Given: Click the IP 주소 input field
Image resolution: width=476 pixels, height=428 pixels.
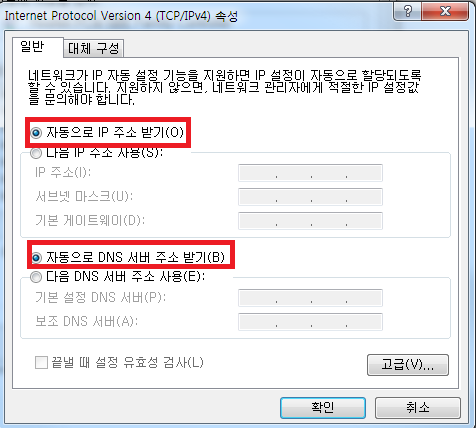Looking at the screenshot, I should [x=310, y=173].
